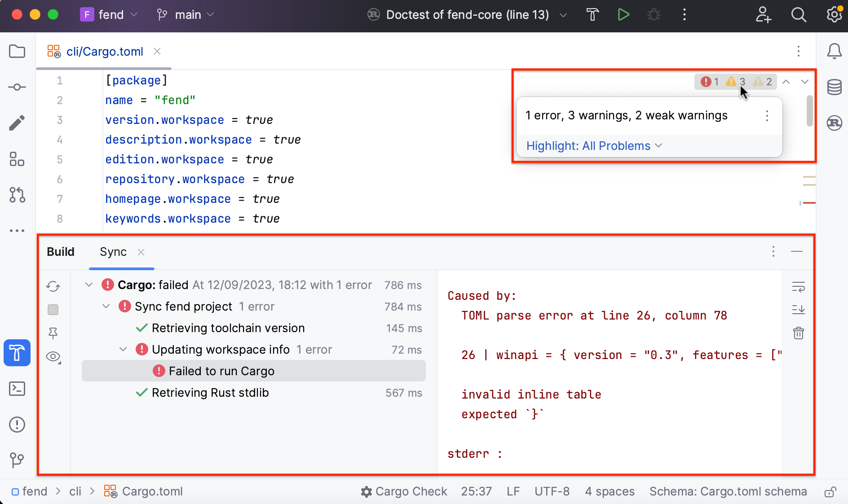Pin the Sync build tab
Viewport: 848px width, 504px height.
[x=53, y=333]
